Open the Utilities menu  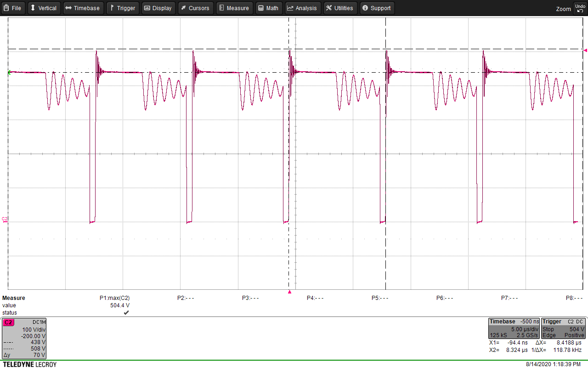tap(340, 8)
